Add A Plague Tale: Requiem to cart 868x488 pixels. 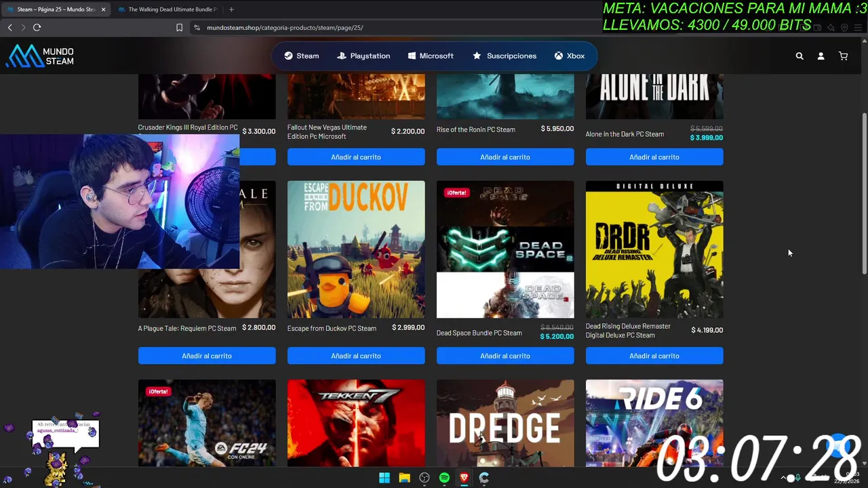tap(207, 356)
